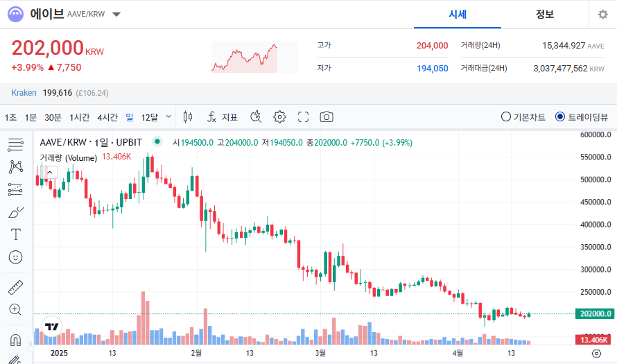Viewport: 617px width, 364px height.
Task: Click the 600000.0 price axis label
Action: (x=596, y=135)
